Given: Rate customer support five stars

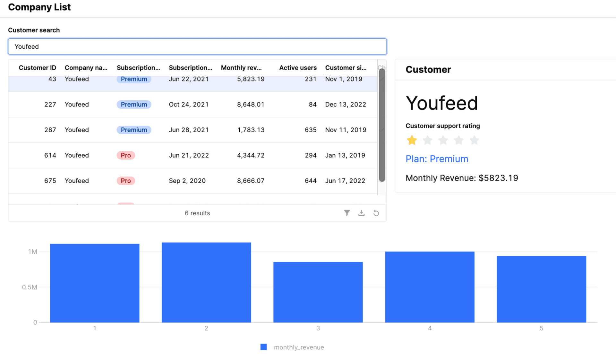Looking at the screenshot, I should click(x=475, y=140).
